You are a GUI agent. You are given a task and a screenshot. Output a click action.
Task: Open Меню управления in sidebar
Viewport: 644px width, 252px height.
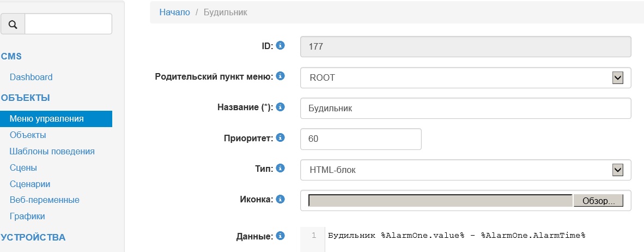click(47, 119)
